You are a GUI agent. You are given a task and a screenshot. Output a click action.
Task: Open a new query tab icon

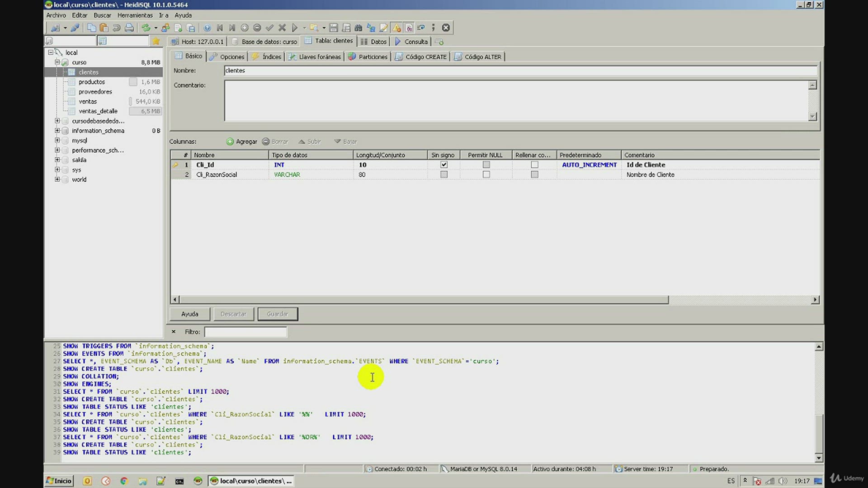coord(439,42)
